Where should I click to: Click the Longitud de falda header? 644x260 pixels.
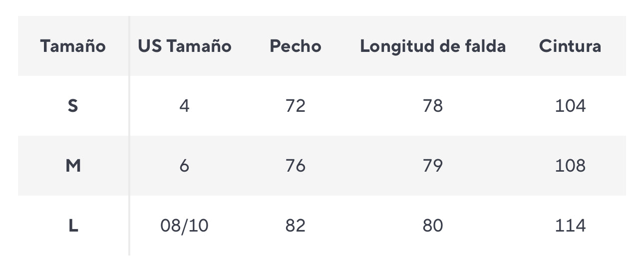pos(433,46)
